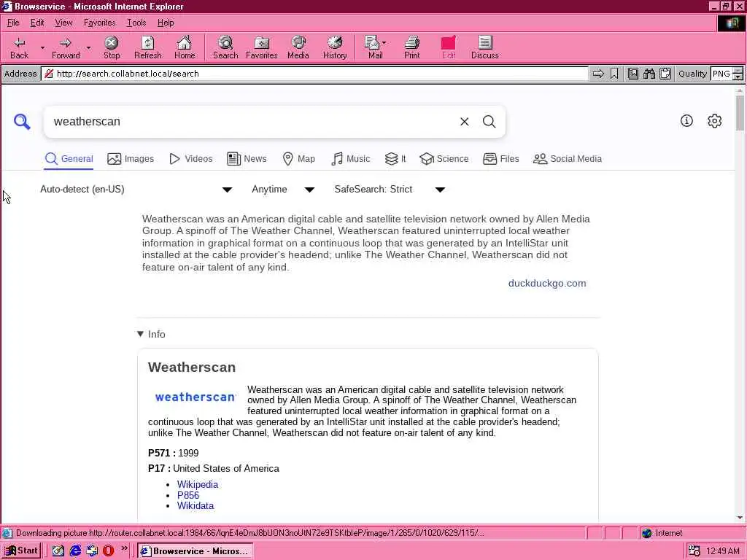Click the clipboard icon near Quality
The image size is (747, 560).
point(665,74)
